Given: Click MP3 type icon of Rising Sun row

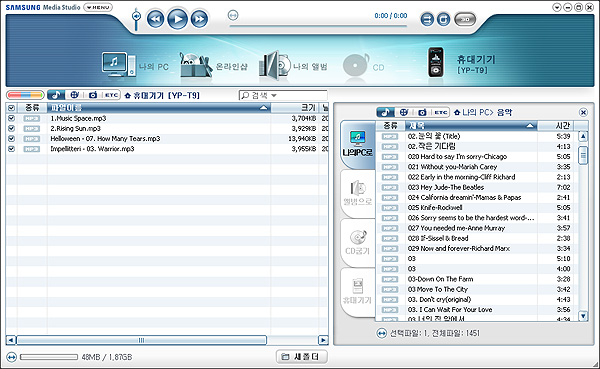Looking at the screenshot, I should pos(31,129).
